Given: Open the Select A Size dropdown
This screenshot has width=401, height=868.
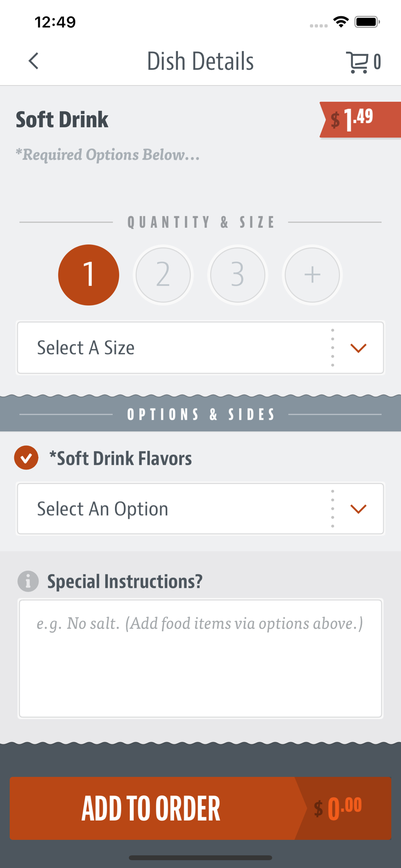Looking at the screenshot, I should [200, 348].
